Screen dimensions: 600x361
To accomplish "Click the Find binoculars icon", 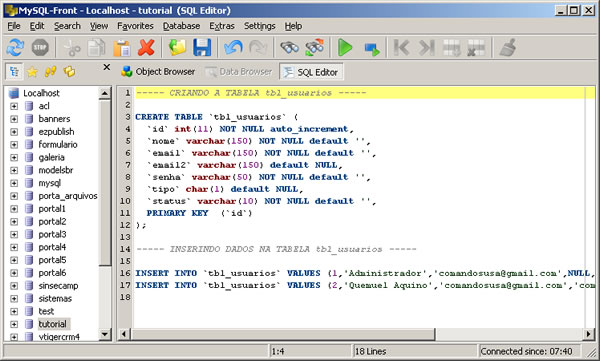I will [289, 48].
